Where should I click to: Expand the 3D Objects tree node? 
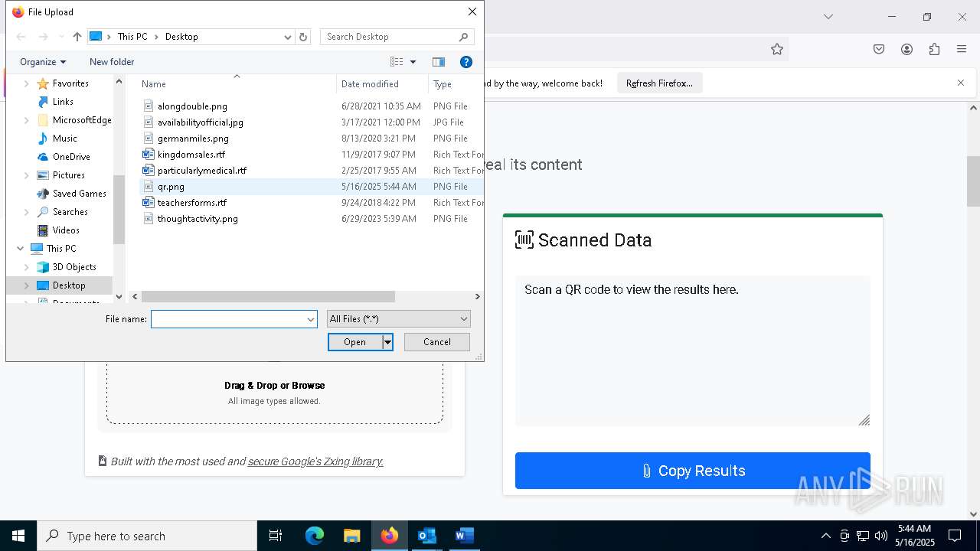27,267
